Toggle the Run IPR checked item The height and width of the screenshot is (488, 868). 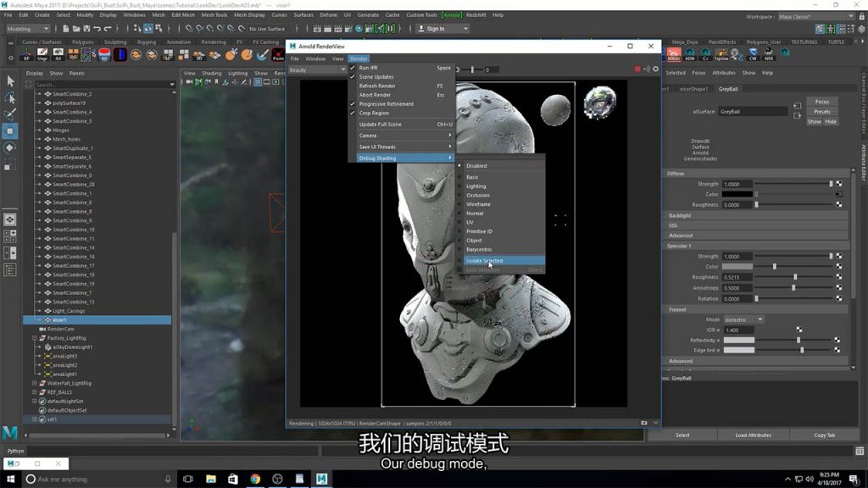401,68
